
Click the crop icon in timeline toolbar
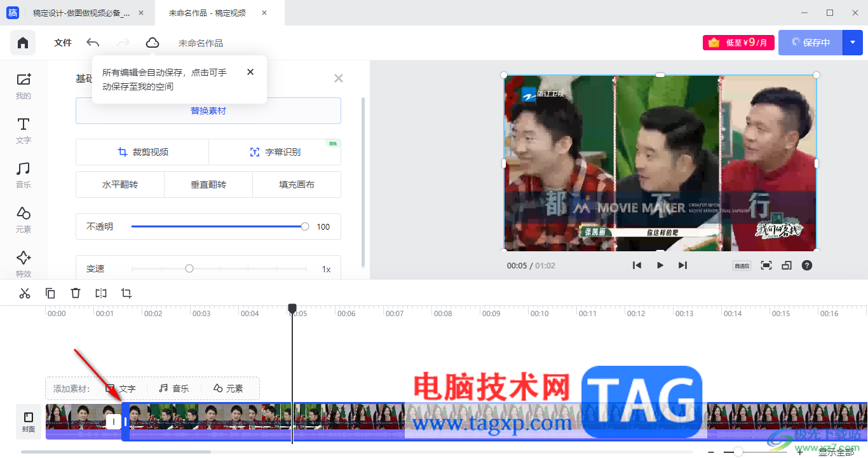[x=126, y=293]
